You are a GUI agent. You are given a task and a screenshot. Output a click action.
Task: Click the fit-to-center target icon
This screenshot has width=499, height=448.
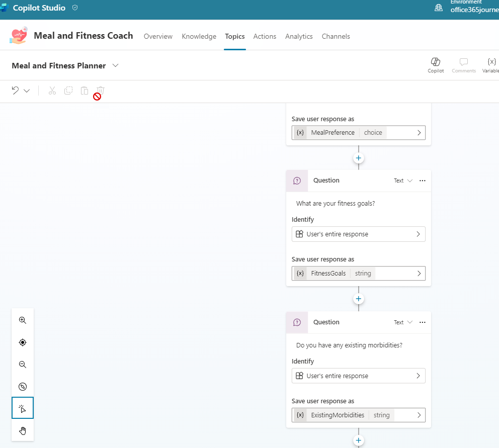[23, 342]
